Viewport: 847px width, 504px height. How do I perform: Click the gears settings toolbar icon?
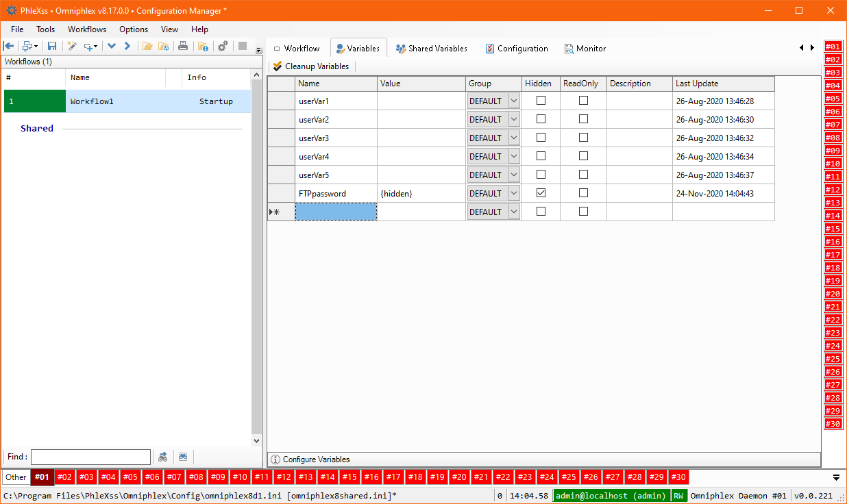[223, 47]
